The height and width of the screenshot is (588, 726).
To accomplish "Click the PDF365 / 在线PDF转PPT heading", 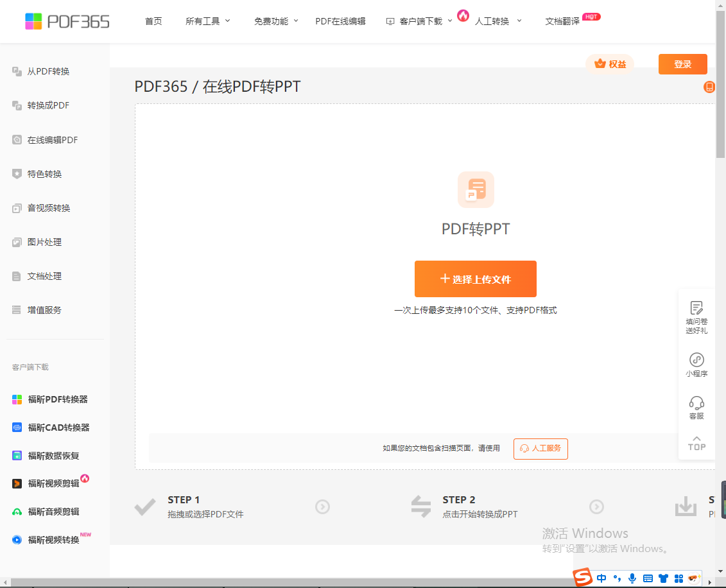I will (x=218, y=87).
